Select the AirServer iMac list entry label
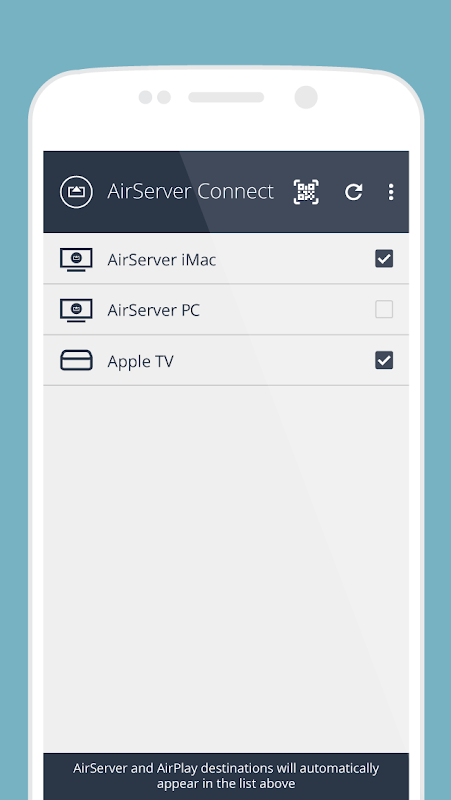Viewport: 451px width, 800px height. pyautogui.click(x=162, y=260)
